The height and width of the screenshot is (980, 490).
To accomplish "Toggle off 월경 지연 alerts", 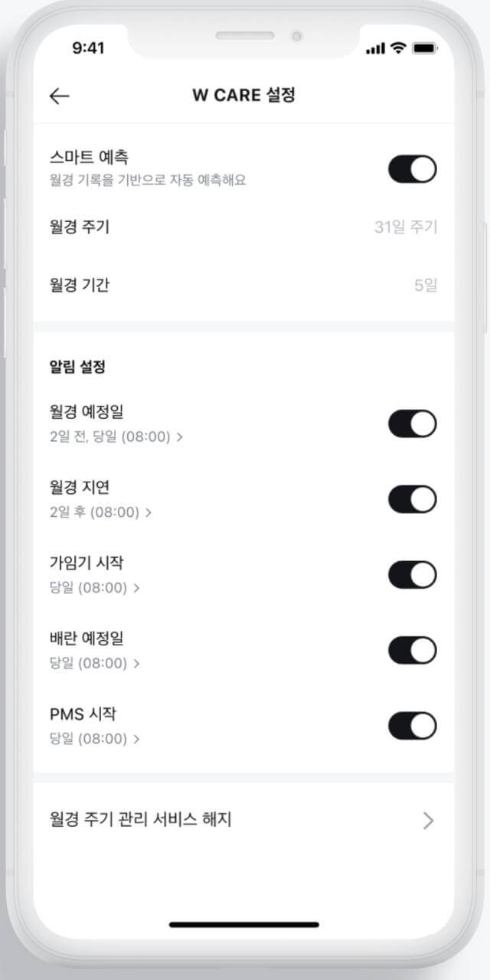I will point(412,498).
